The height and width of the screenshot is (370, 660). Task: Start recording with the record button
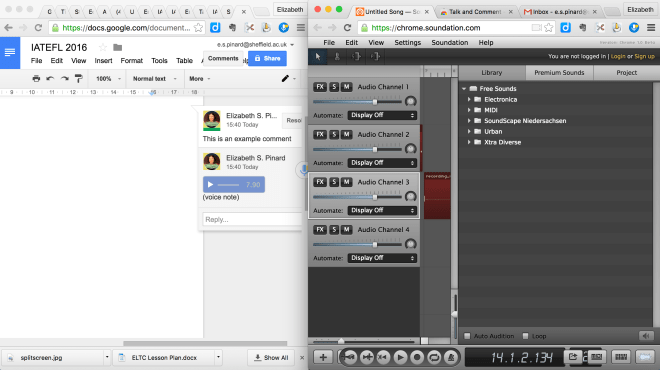pos(417,357)
